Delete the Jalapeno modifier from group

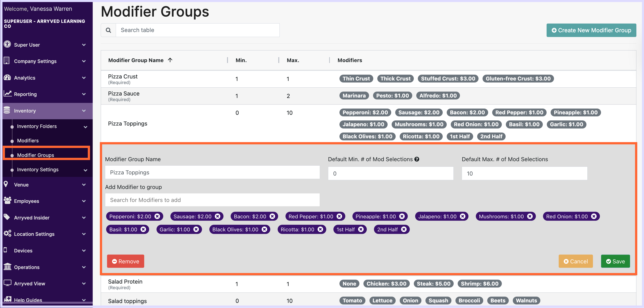(462, 216)
